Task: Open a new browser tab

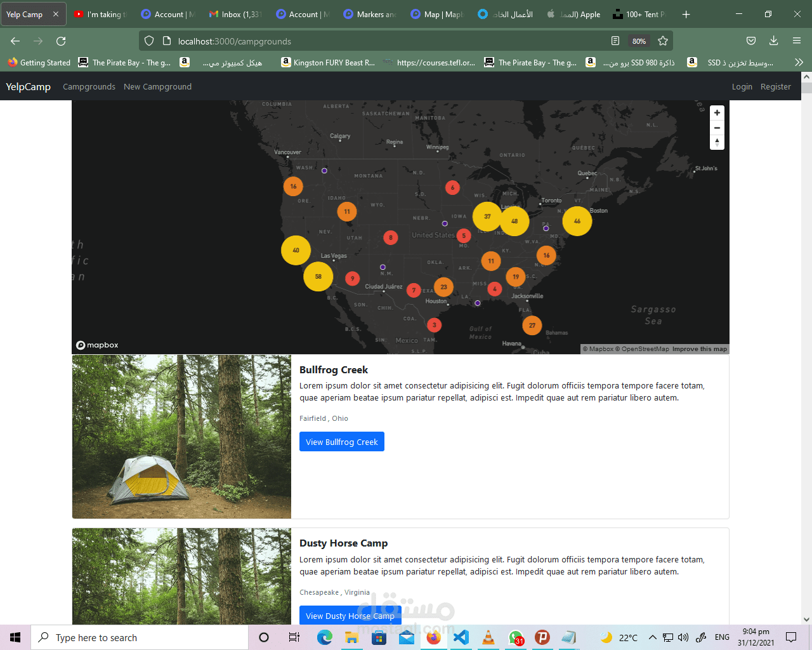Action: (686, 14)
